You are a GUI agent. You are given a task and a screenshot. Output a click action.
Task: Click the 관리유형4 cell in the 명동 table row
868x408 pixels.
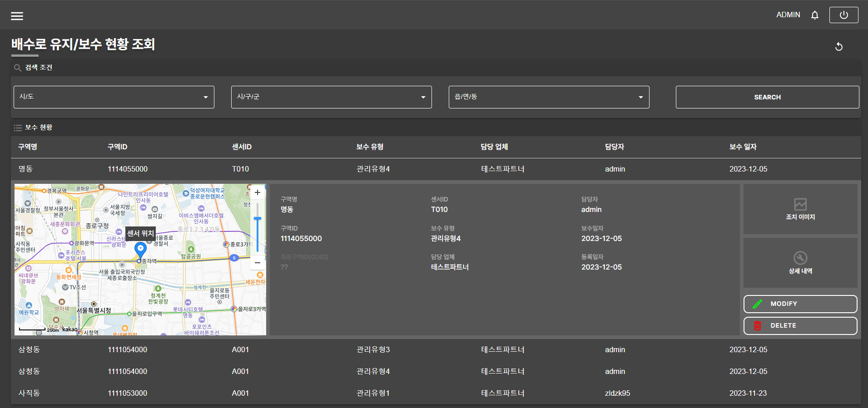pos(373,169)
